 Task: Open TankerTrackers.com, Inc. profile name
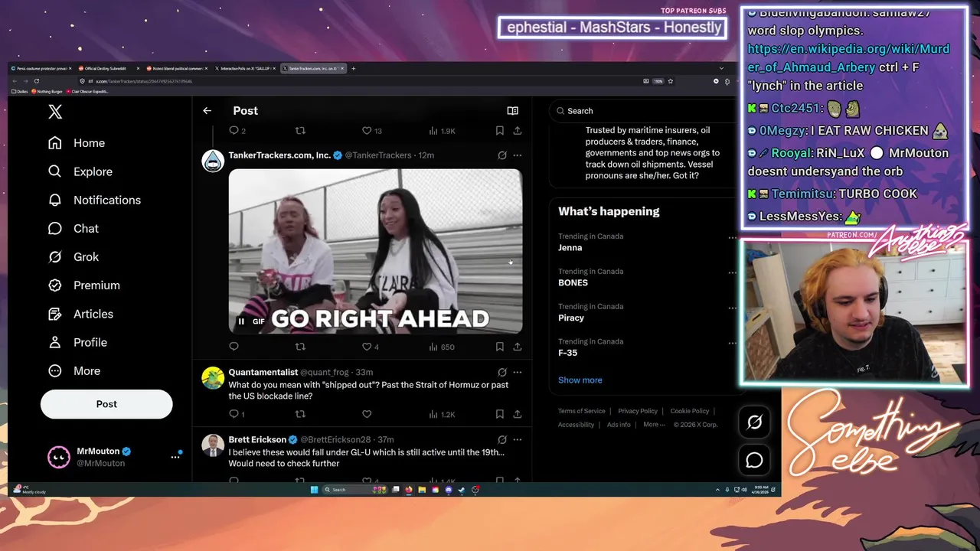(279, 155)
